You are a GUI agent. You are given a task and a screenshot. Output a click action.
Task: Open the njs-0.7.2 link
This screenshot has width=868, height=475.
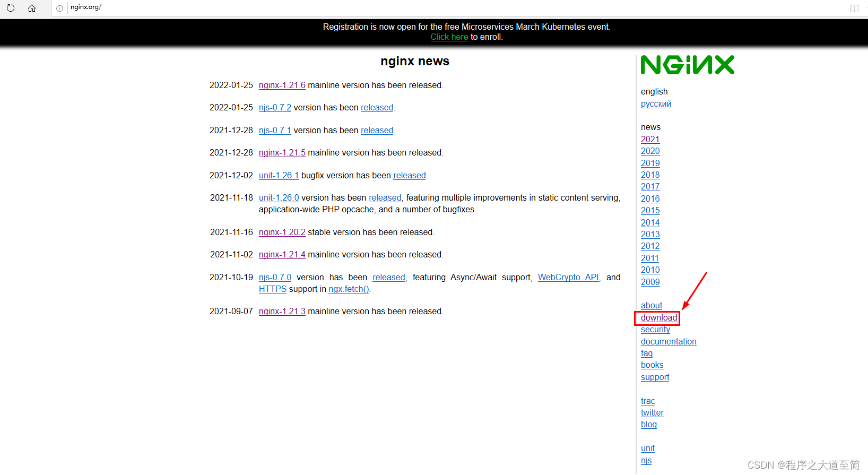coord(275,108)
